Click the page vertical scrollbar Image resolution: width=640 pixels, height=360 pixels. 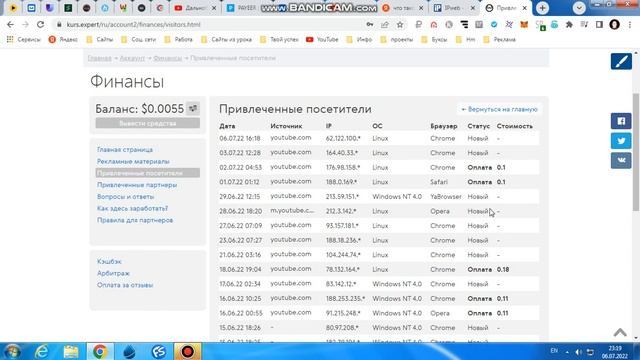coord(636,152)
